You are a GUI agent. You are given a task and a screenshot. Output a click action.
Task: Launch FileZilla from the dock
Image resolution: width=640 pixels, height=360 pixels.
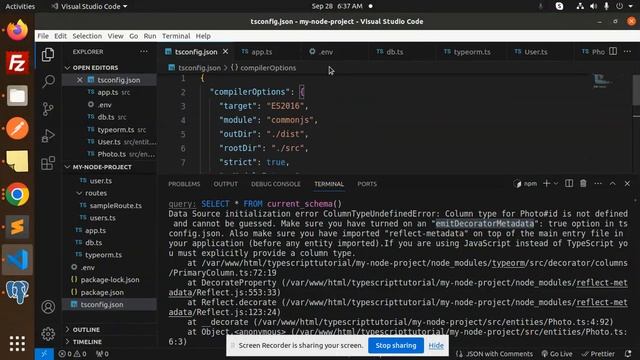(x=17, y=63)
